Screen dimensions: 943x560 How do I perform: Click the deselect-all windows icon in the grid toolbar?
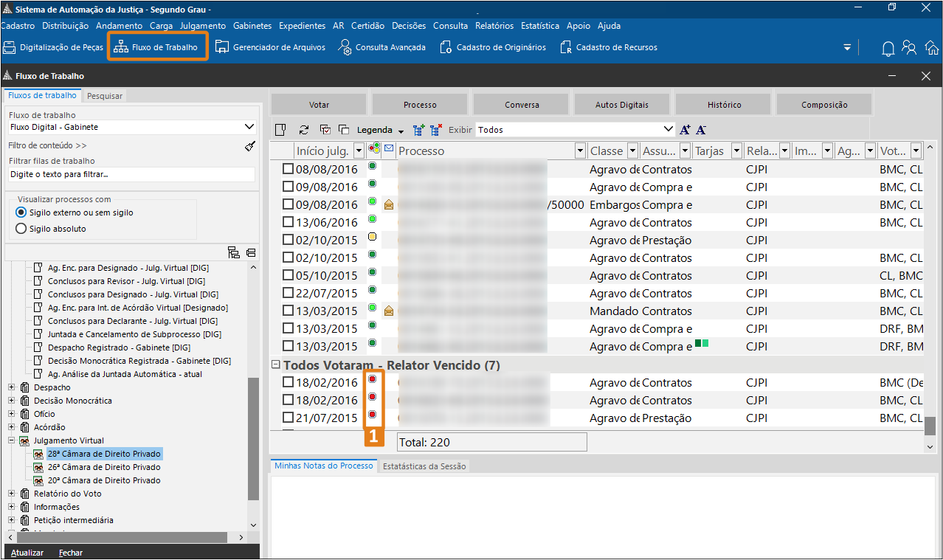pos(343,130)
